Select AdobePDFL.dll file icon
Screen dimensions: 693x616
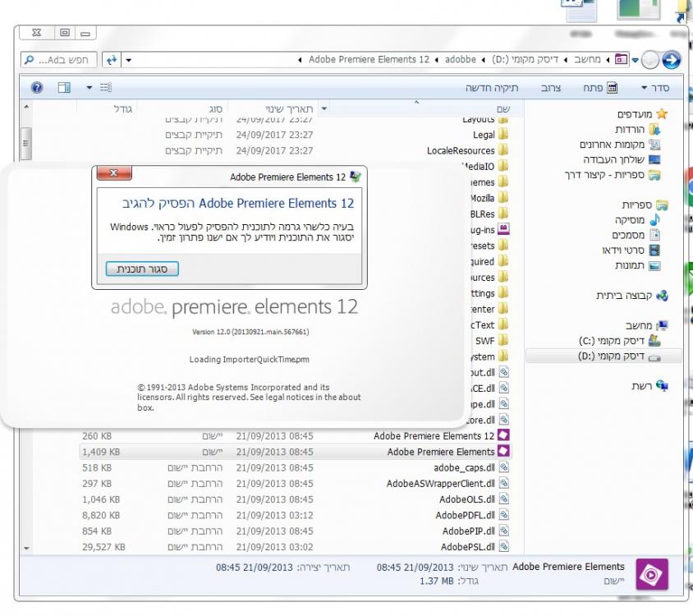tap(504, 515)
